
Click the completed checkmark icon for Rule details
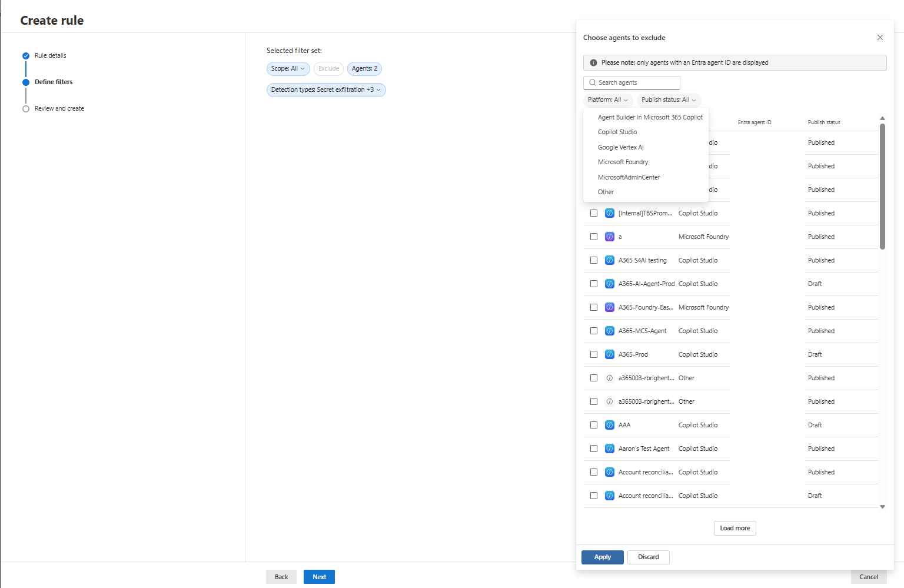[26, 56]
